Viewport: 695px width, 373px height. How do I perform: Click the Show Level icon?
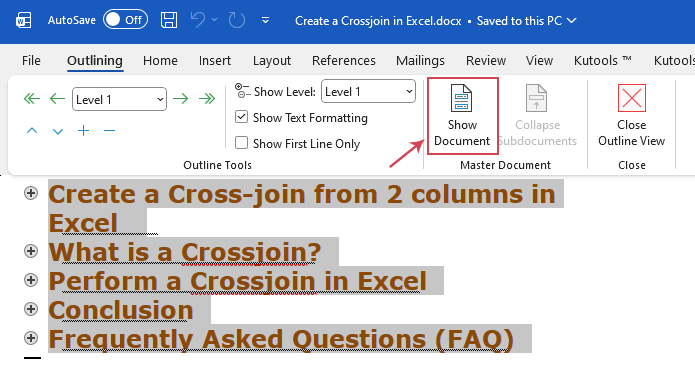(242, 90)
